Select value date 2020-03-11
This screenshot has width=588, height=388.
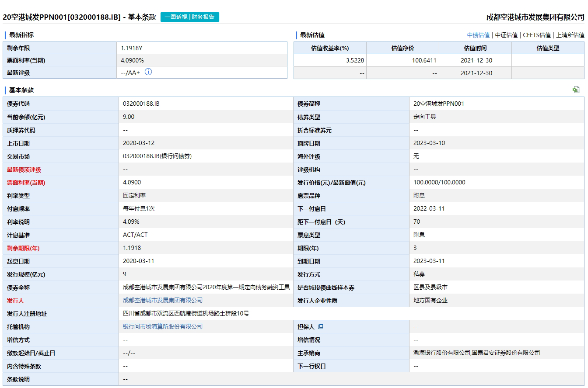click(x=139, y=261)
